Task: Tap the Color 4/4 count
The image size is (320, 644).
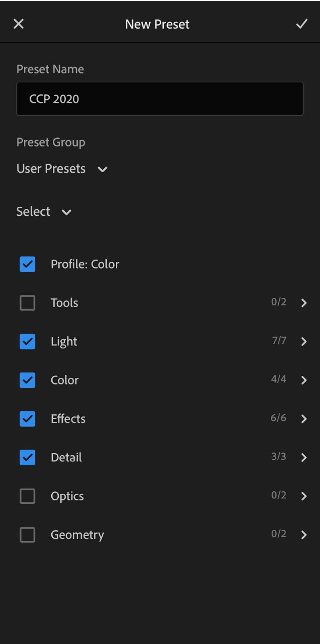Action: (279, 379)
